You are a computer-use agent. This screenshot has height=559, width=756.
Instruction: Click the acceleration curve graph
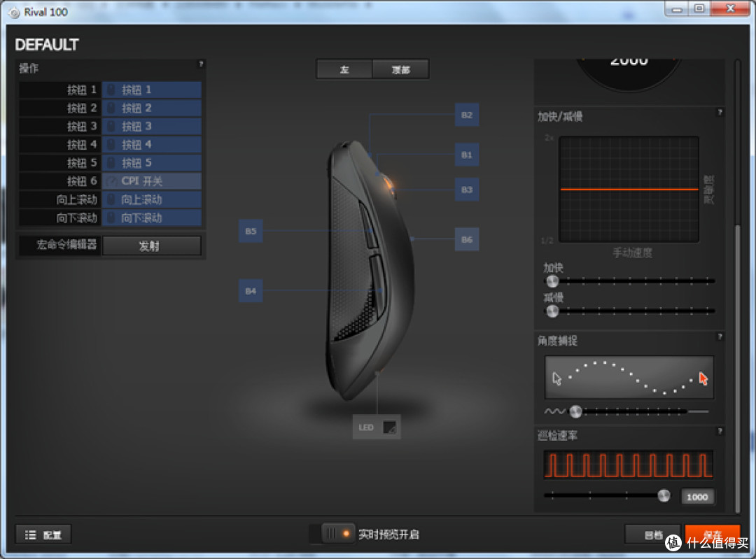pos(629,190)
